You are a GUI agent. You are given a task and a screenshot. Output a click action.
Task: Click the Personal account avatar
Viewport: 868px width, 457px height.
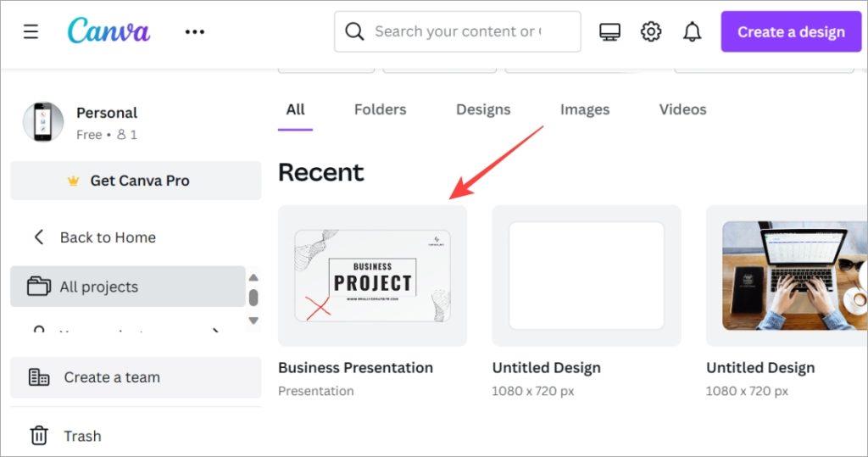(x=43, y=122)
